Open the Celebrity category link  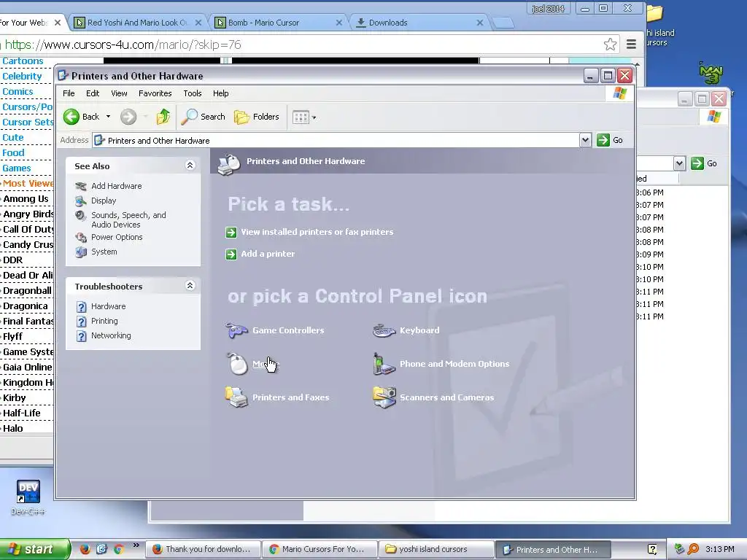point(22,76)
